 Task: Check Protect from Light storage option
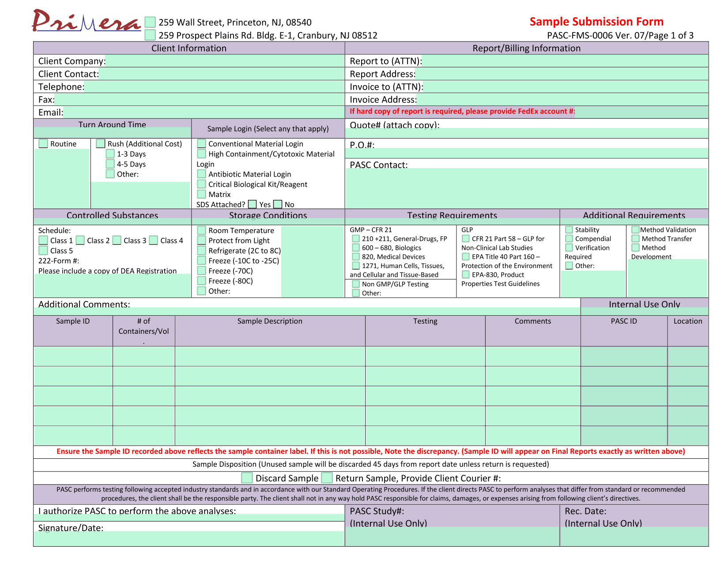(201, 240)
